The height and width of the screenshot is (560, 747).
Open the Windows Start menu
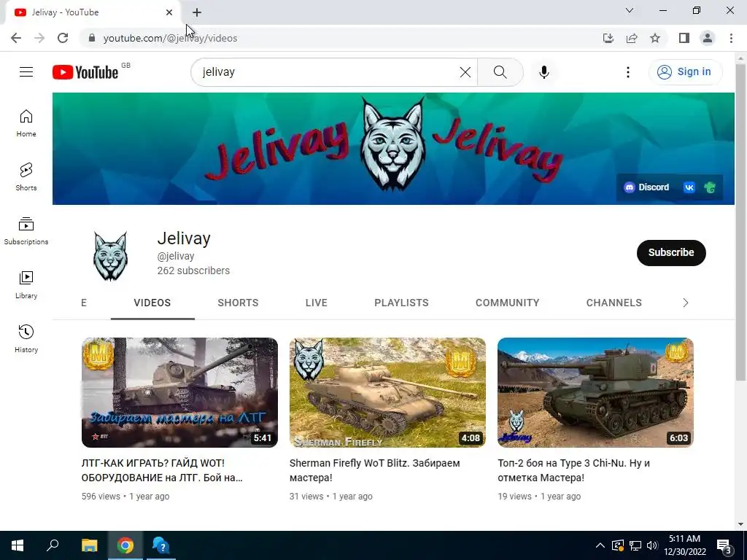[18, 545]
